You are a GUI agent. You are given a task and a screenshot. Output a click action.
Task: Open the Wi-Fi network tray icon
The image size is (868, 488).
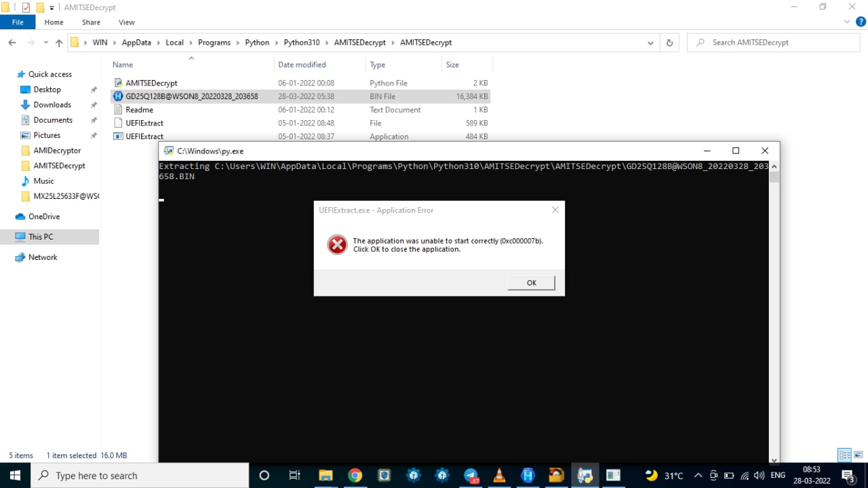pos(745,475)
